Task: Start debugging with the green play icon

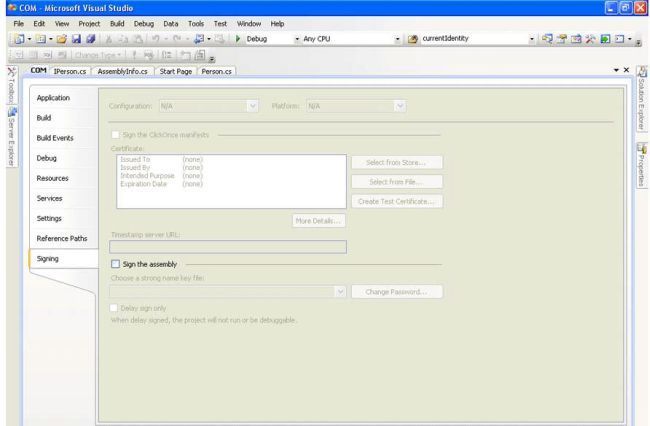Action: (238, 39)
